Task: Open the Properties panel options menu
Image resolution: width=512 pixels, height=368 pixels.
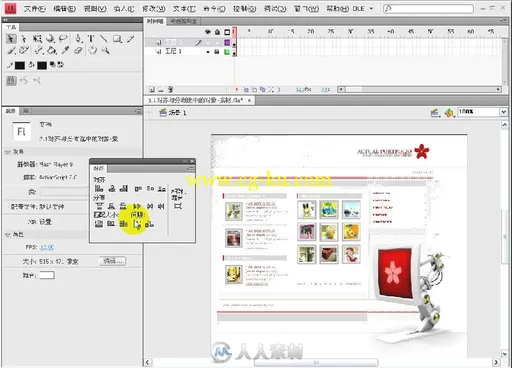Action: [x=137, y=111]
